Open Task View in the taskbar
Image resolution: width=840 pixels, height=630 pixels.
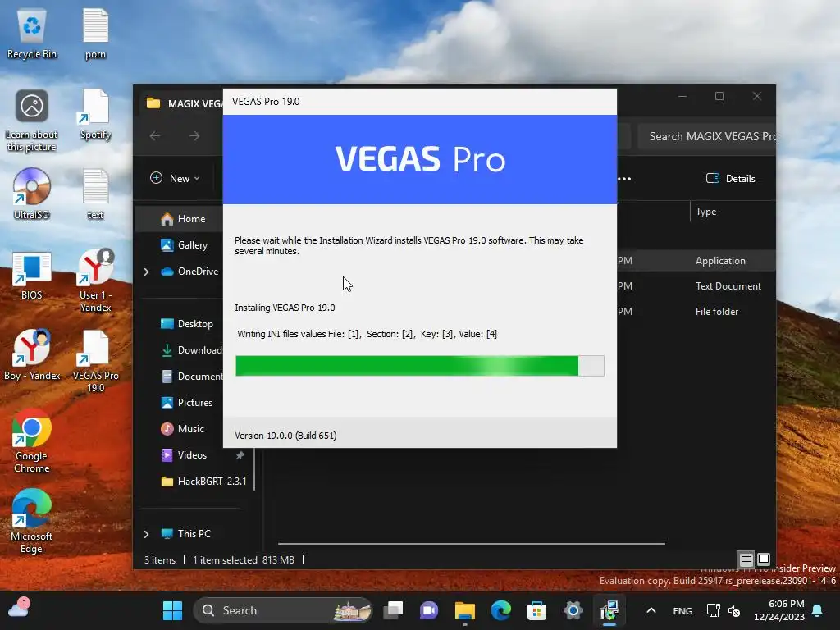[x=393, y=610]
